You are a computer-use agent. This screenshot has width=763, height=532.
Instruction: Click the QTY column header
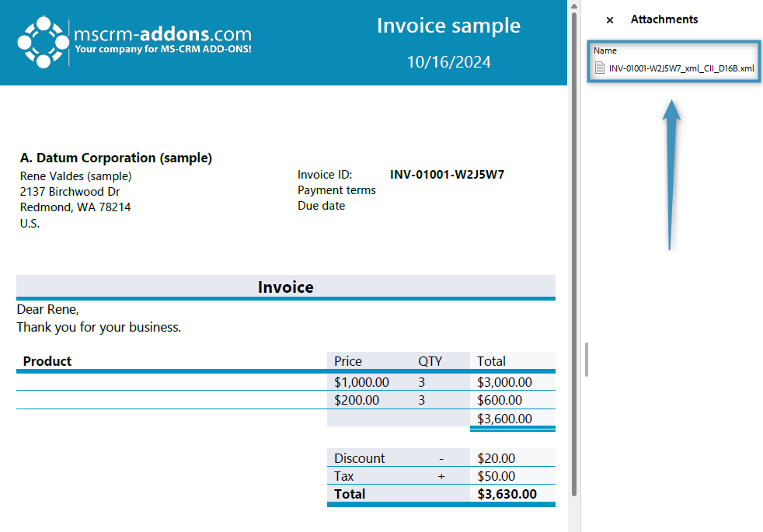tap(430, 361)
